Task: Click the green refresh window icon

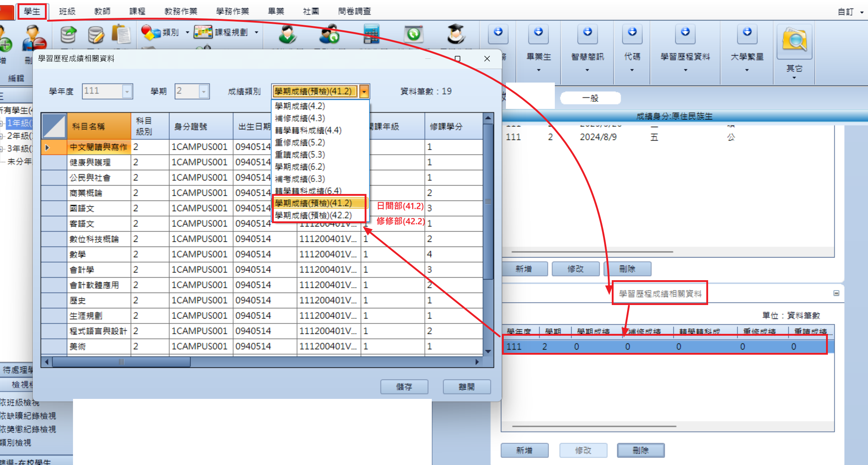Action: (413, 35)
